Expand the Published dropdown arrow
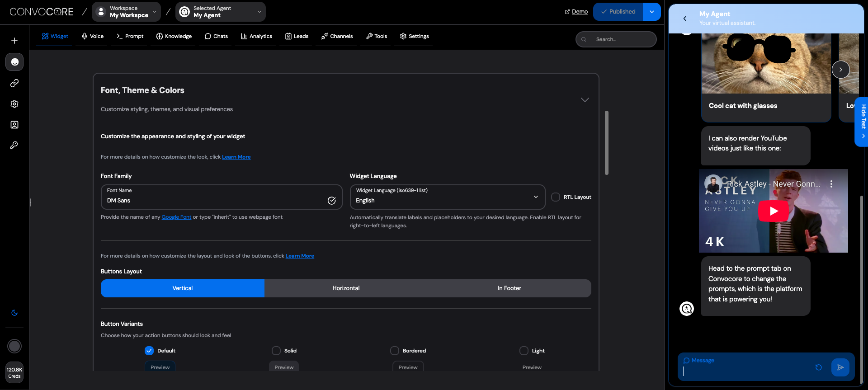Viewport: 868px width, 390px height. [x=652, y=12]
